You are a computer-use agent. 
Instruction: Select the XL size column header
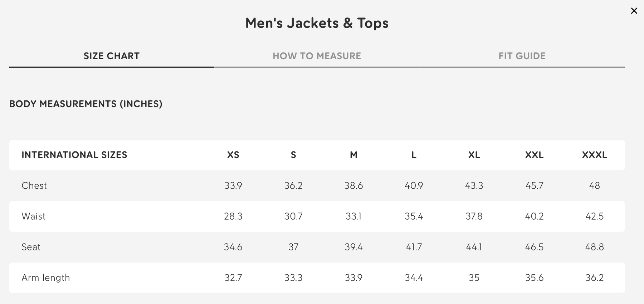click(474, 155)
